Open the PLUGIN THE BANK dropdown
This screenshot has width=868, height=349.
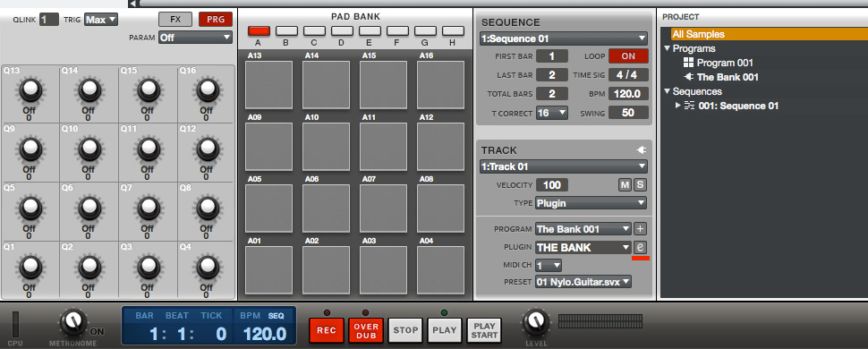click(583, 247)
